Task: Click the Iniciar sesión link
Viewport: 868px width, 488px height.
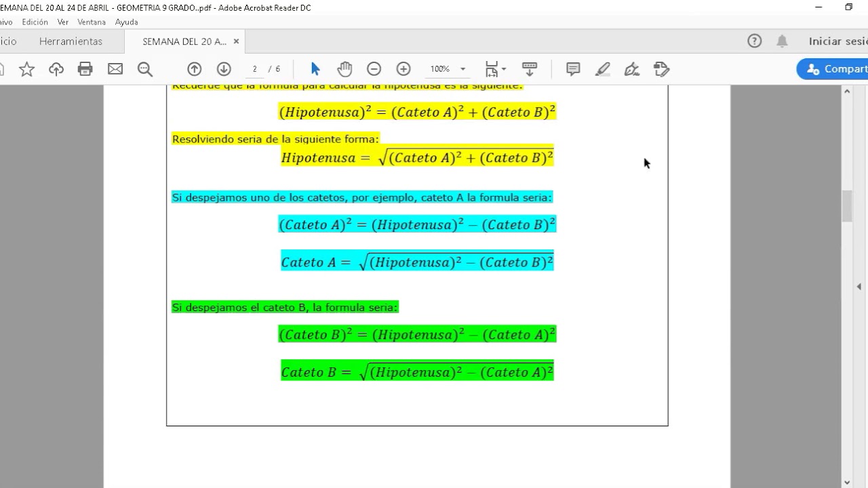Action: (838, 41)
